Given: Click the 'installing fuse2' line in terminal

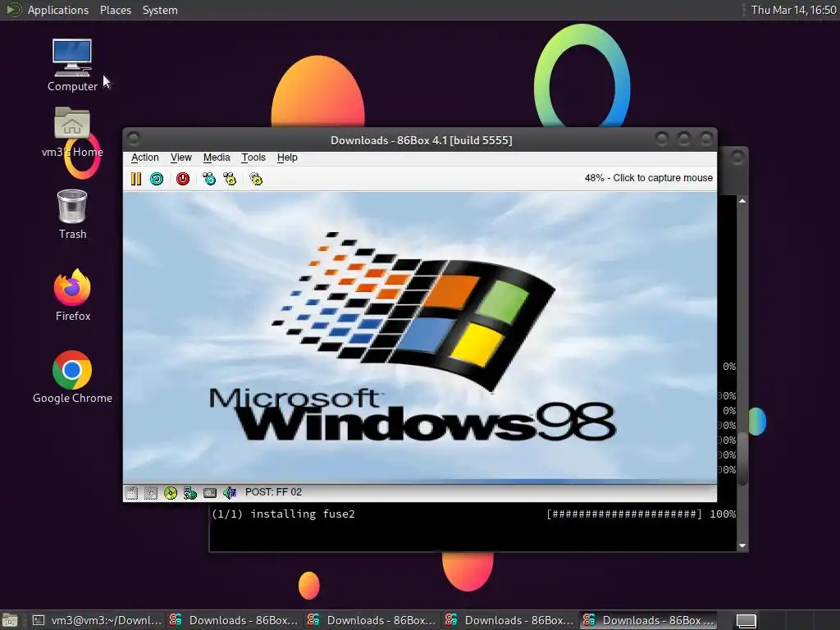Looking at the screenshot, I should [x=283, y=514].
